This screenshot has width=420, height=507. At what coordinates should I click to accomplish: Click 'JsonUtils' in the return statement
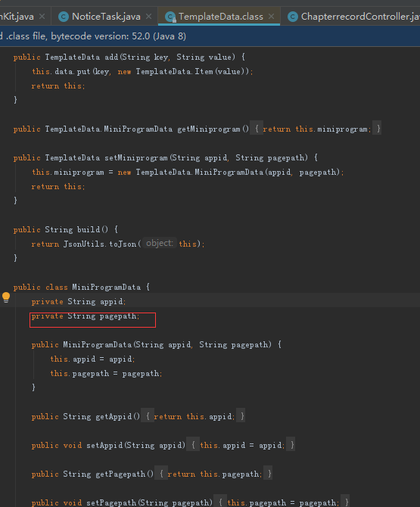84,244
